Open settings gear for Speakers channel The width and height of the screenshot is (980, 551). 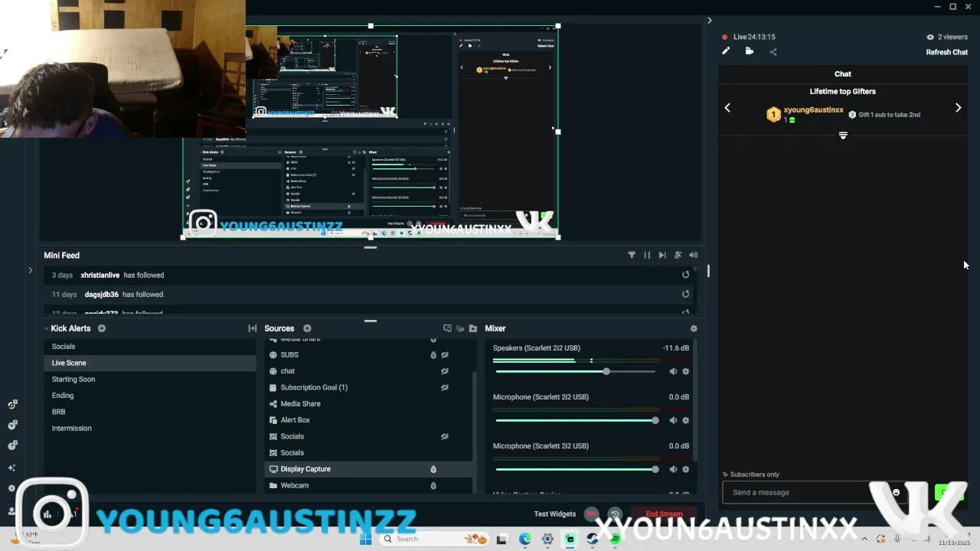coord(685,371)
